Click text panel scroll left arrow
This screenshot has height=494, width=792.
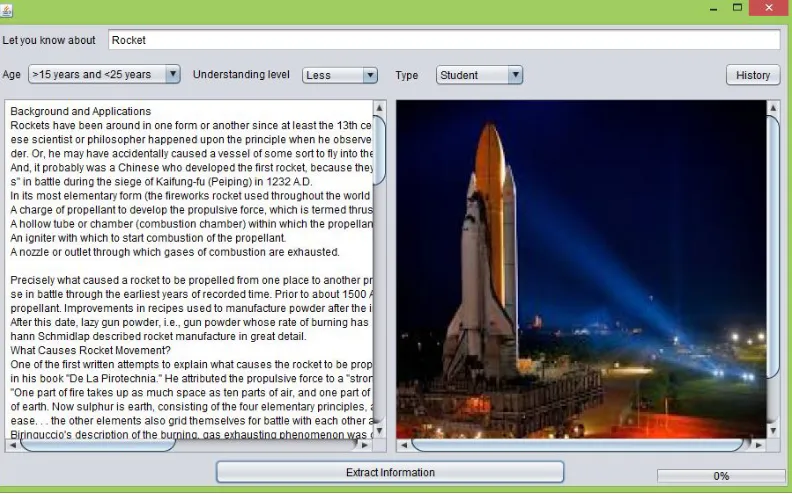pyautogui.click(x=13, y=445)
